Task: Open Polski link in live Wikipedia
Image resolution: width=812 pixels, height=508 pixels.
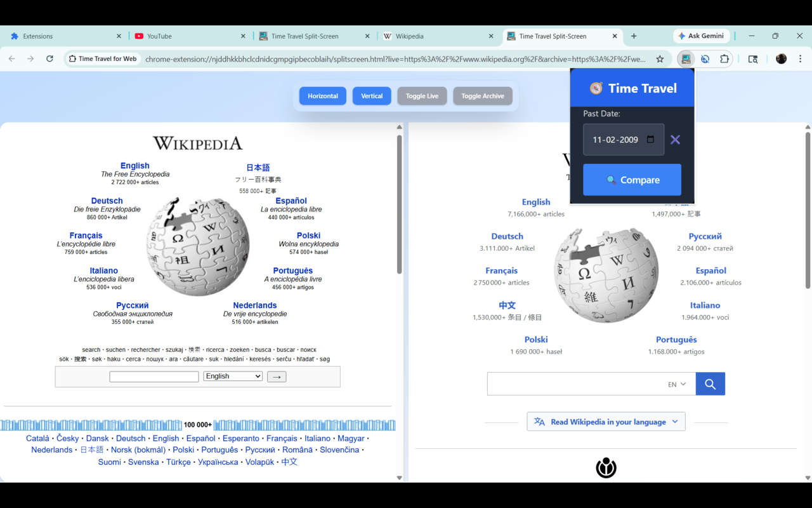Action: (536, 340)
